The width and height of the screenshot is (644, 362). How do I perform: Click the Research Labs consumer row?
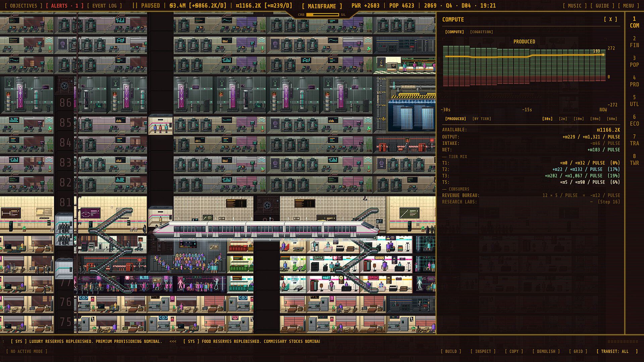[x=531, y=202]
